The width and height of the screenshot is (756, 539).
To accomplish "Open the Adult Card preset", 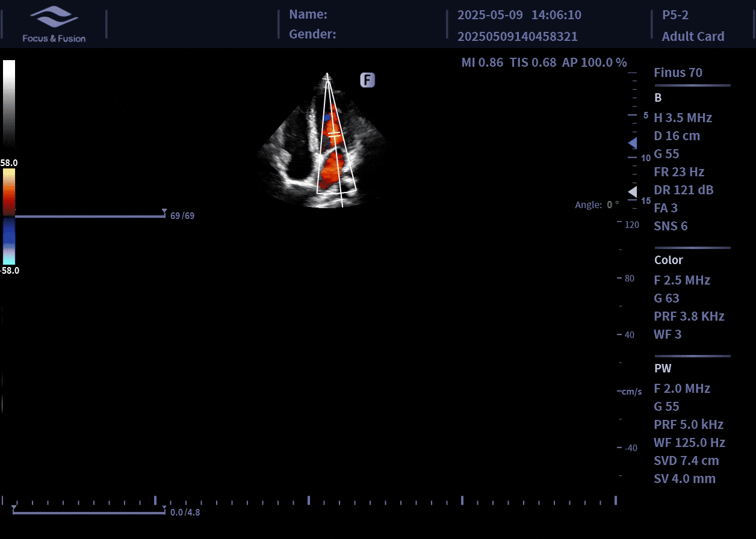I will [x=693, y=36].
